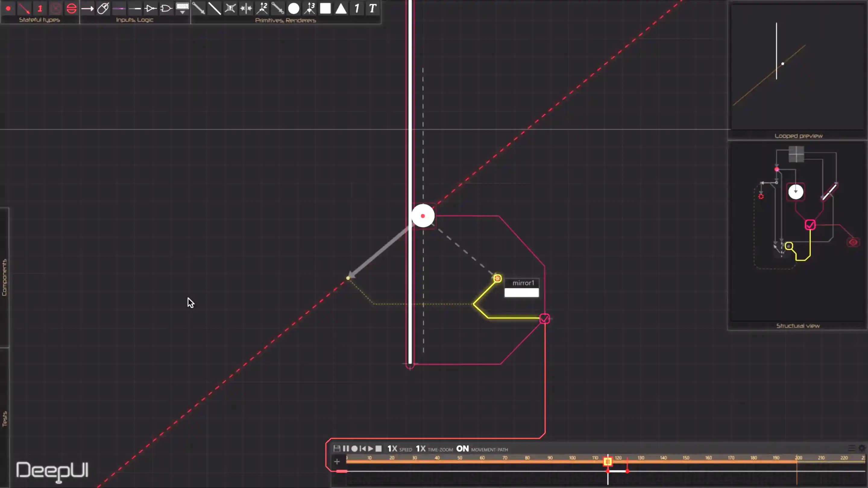Screen dimensions: 868x488
Task: Pick the buffer gate triangle tool
Action: [150, 8]
